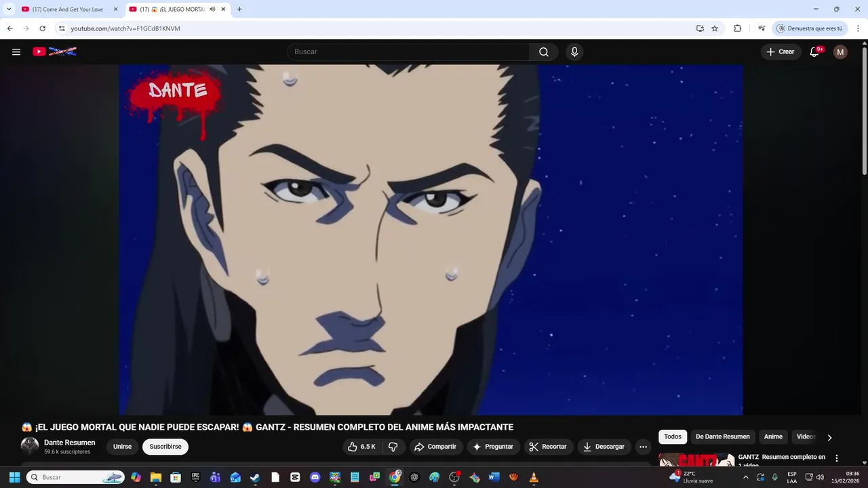Launch Steam from taskbar

point(255,477)
